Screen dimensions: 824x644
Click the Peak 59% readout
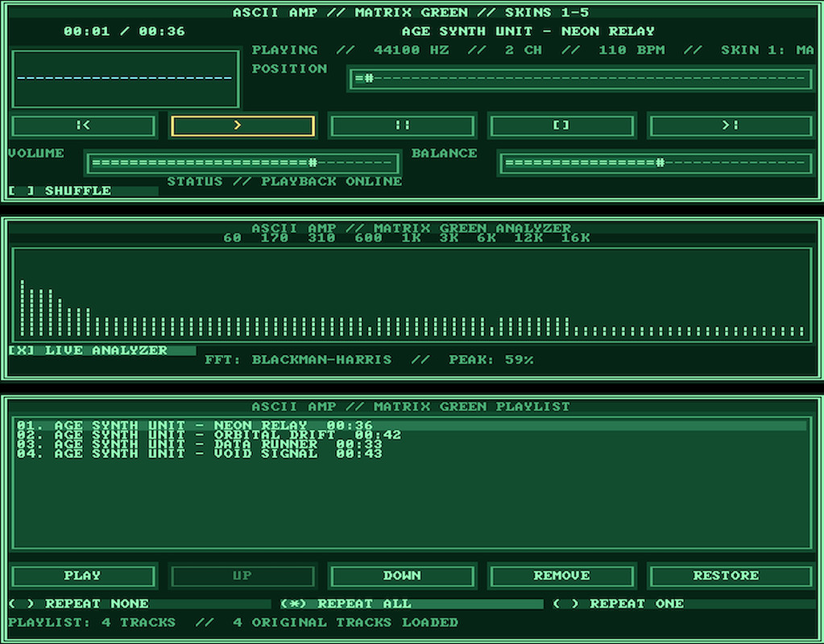pos(491,360)
